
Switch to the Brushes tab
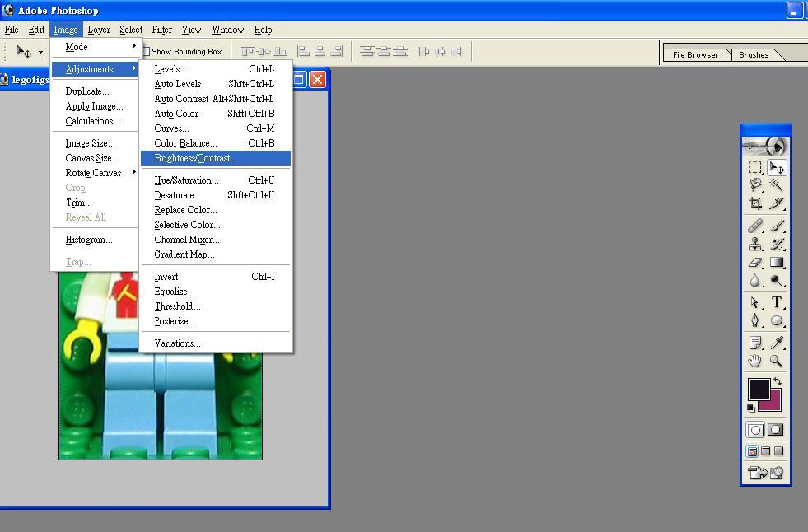click(754, 54)
